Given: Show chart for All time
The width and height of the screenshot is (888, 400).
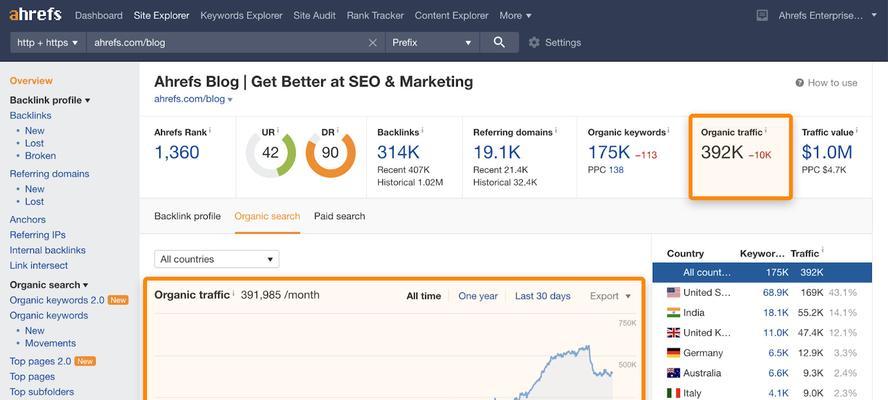Looking at the screenshot, I should [424, 296].
